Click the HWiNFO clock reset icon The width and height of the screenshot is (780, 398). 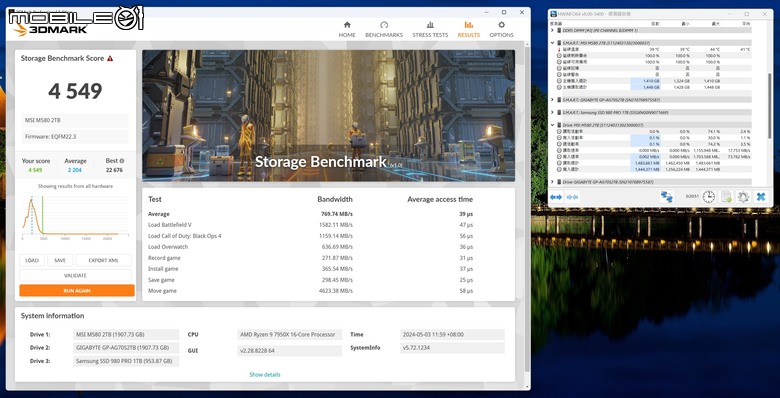point(709,197)
